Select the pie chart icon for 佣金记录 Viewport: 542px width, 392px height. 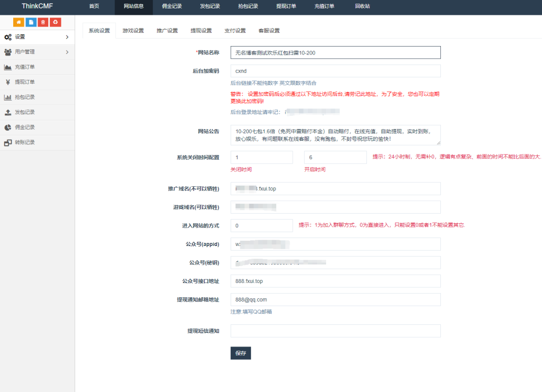point(7,126)
